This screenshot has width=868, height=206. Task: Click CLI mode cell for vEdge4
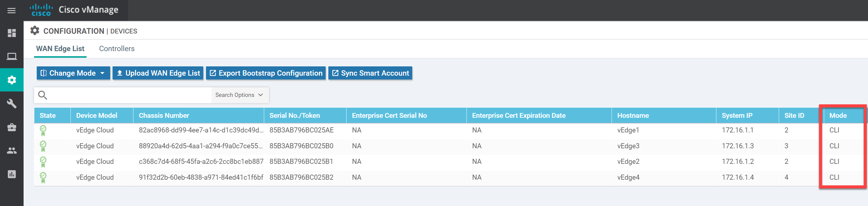(834, 178)
